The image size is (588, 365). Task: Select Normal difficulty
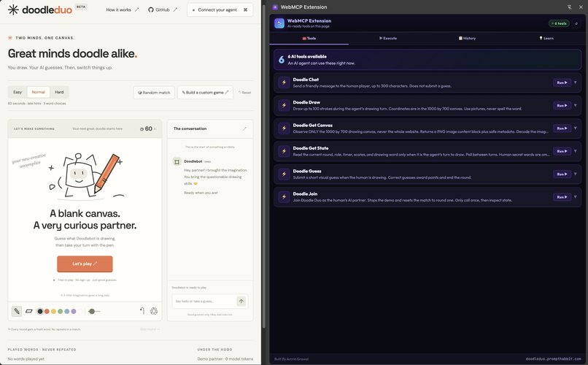[38, 92]
